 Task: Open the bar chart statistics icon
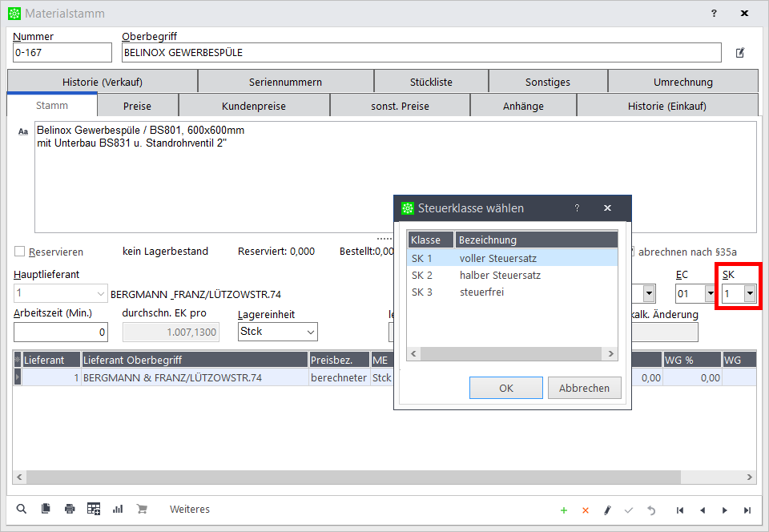point(118,509)
